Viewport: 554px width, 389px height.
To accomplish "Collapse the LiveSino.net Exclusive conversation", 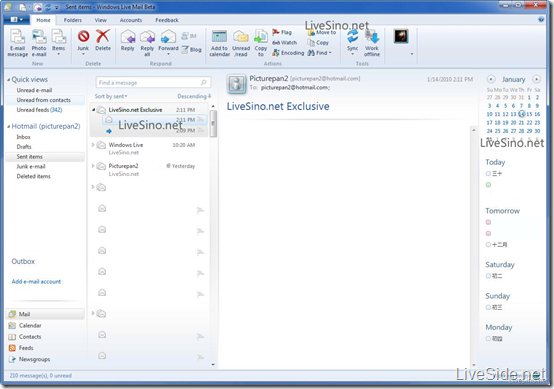I will coord(94,110).
